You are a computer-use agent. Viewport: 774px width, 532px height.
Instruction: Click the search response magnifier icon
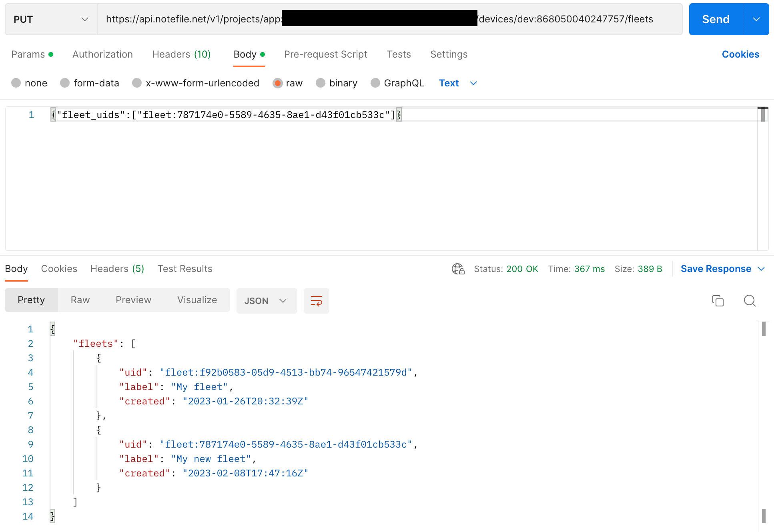(750, 301)
